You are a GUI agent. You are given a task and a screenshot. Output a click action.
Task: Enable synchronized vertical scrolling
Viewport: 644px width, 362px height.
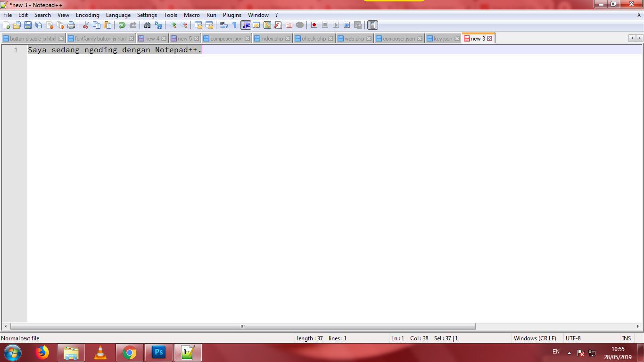[x=199, y=25]
